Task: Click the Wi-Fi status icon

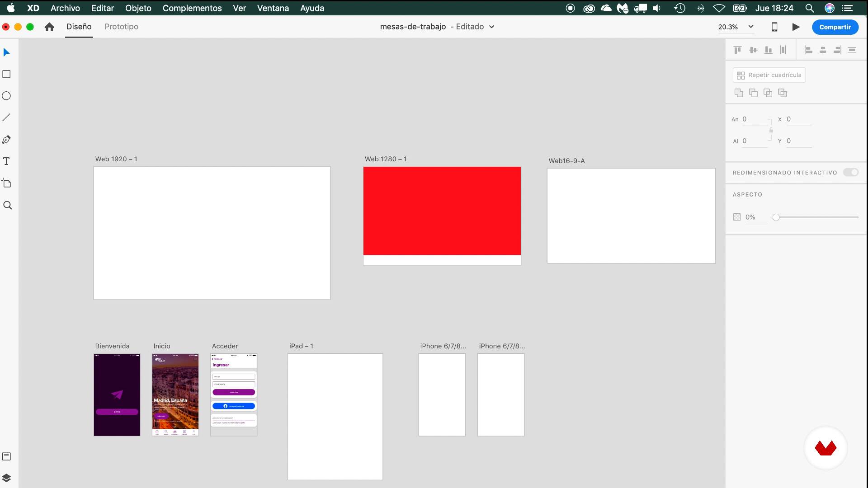Action: (x=719, y=8)
